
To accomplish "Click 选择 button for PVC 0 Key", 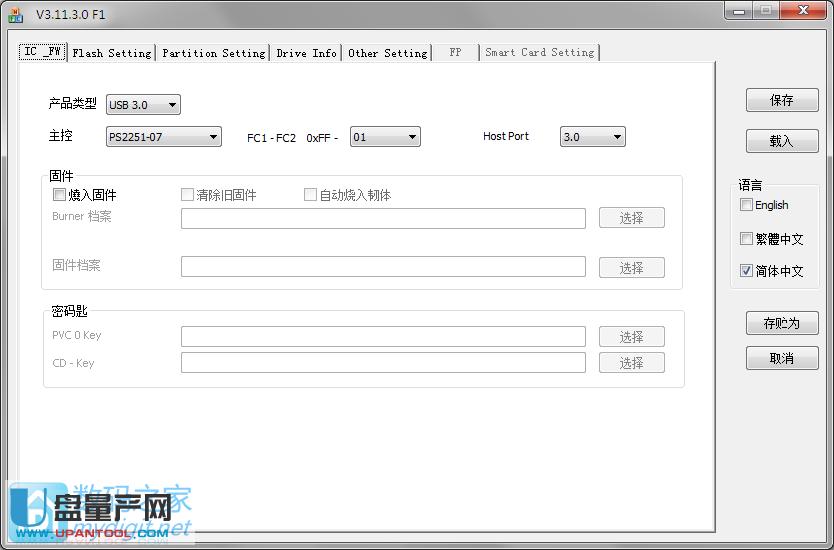I will [632, 336].
